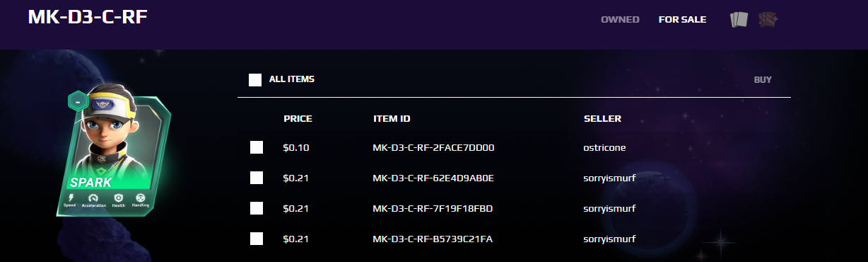Select checkbox for item MK-D3-C-RF-62E4D9AB0E
This screenshot has width=868, height=262.
[257, 178]
